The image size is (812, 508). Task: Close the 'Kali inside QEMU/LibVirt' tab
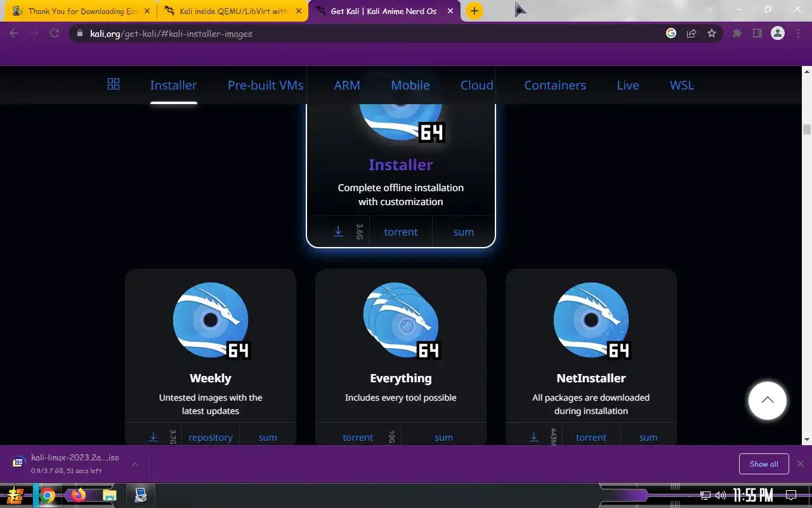click(x=299, y=11)
